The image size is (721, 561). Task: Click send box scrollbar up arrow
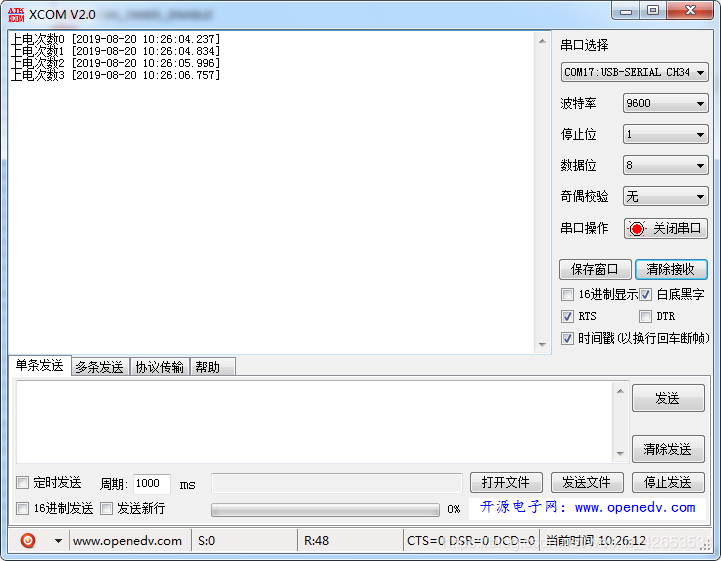pos(620,391)
